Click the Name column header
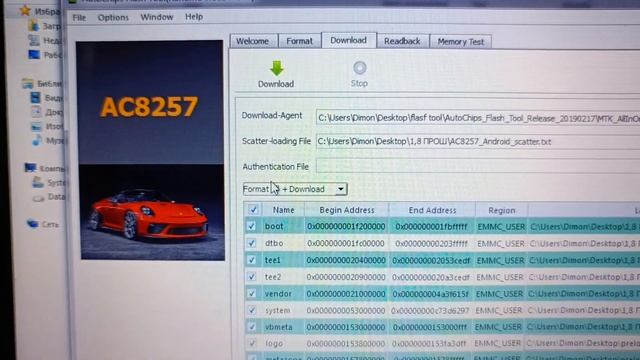The image size is (640, 360). [x=283, y=210]
